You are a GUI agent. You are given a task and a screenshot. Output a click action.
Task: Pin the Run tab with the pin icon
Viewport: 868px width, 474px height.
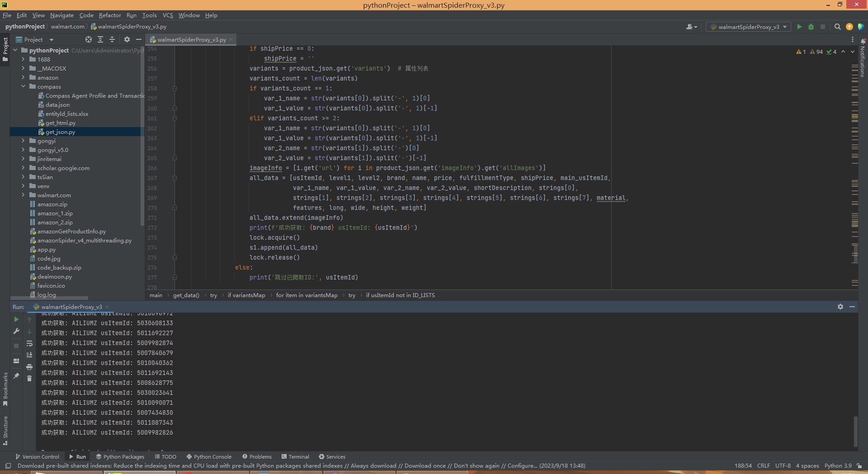click(x=16, y=376)
